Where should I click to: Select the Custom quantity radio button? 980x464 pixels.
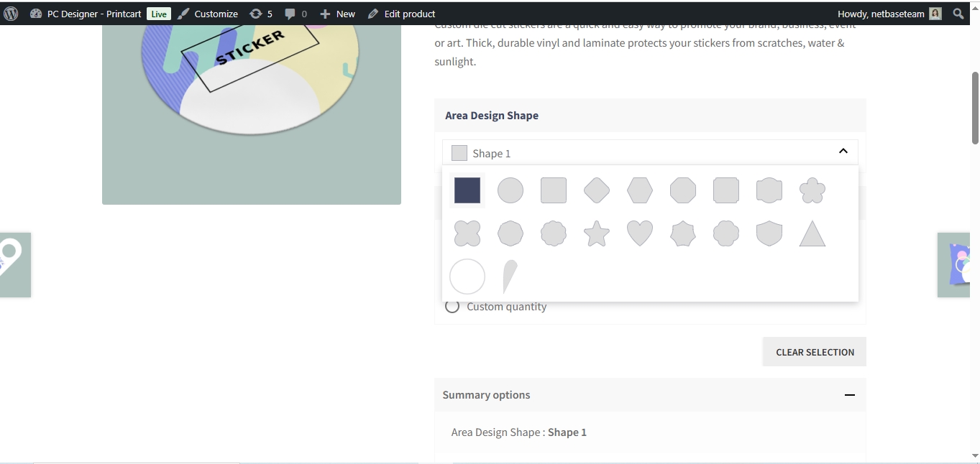[452, 307]
